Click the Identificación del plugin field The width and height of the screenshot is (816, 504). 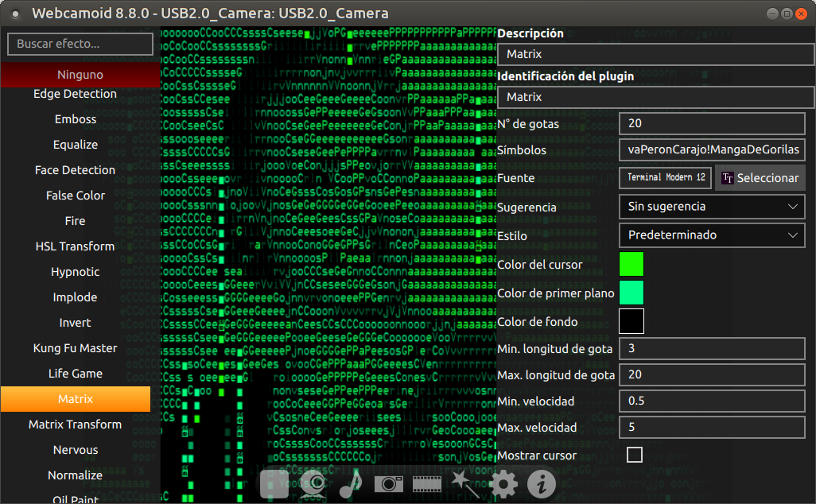coord(655,97)
